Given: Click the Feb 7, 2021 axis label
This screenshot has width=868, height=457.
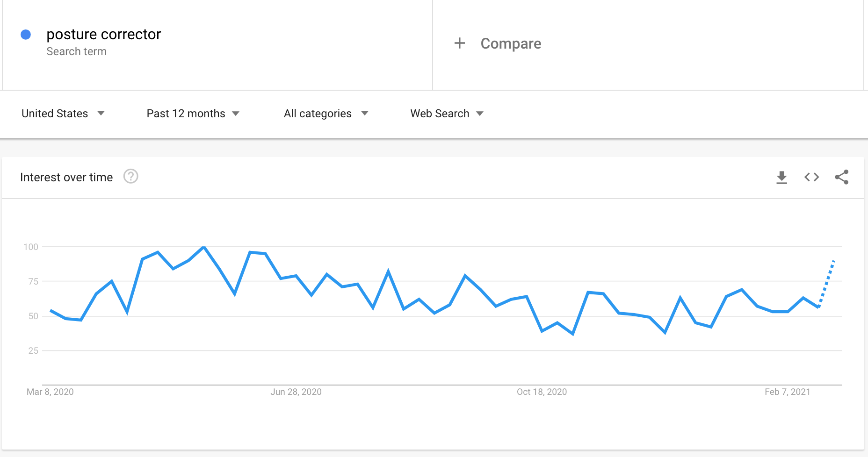Looking at the screenshot, I should (787, 392).
